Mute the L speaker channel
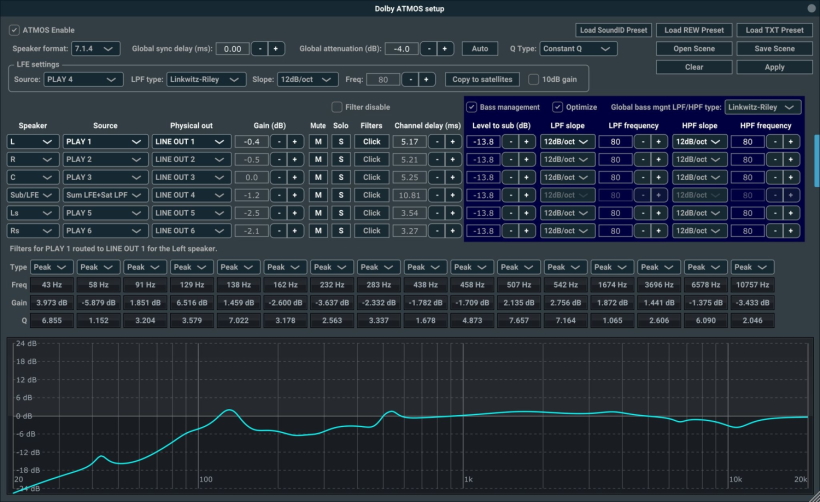This screenshot has height=502, width=820. click(318, 142)
